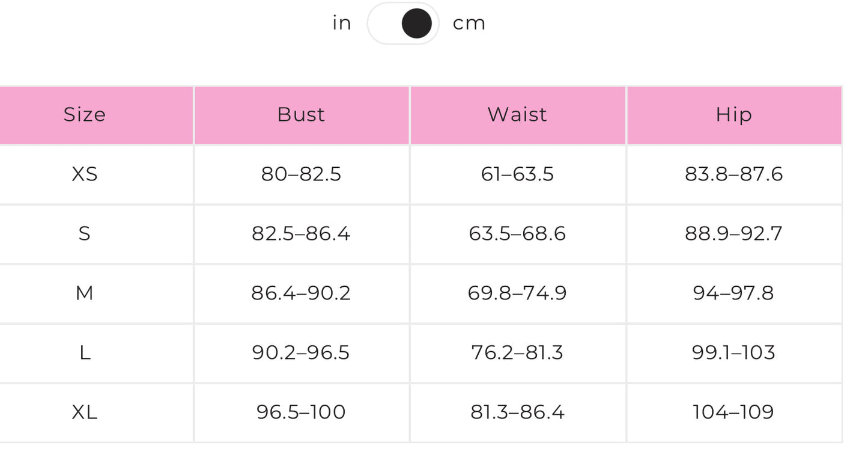
Task: Click the Bust column header
Action: pyautogui.click(x=301, y=115)
